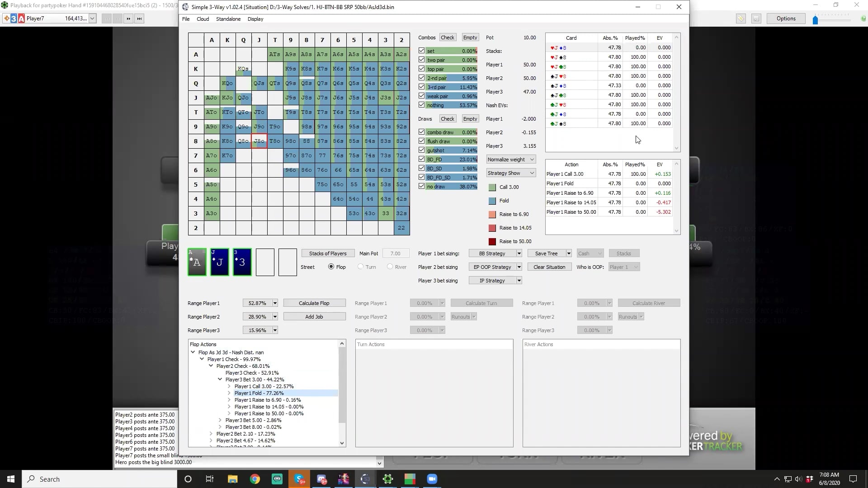Screen dimensions: 868x488
Task: Click the Raise to 14.05 color swatch
Action: 492,228
